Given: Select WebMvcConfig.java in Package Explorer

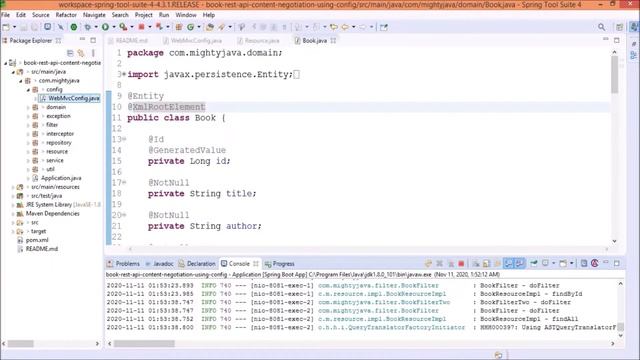Looking at the screenshot, I should (x=69, y=98).
